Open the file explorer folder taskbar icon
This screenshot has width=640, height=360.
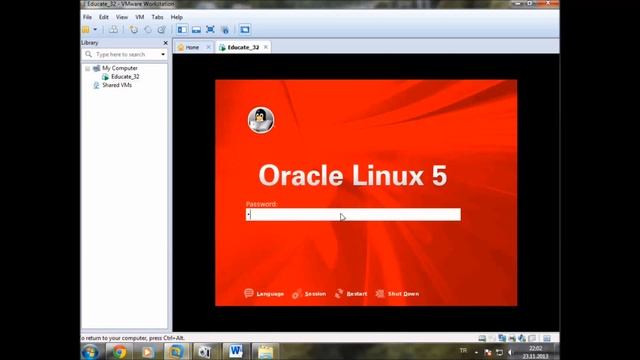[x=265, y=352]
